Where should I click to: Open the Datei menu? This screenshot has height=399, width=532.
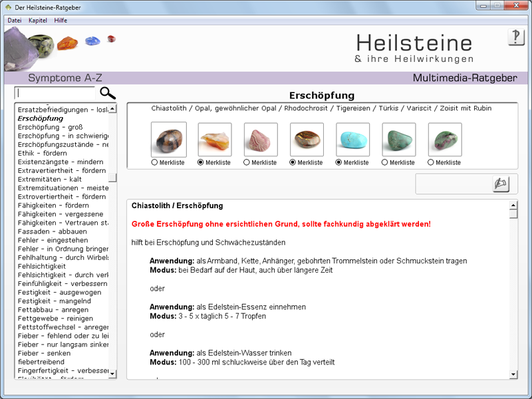pyautogui.click(x=14, y=21)
